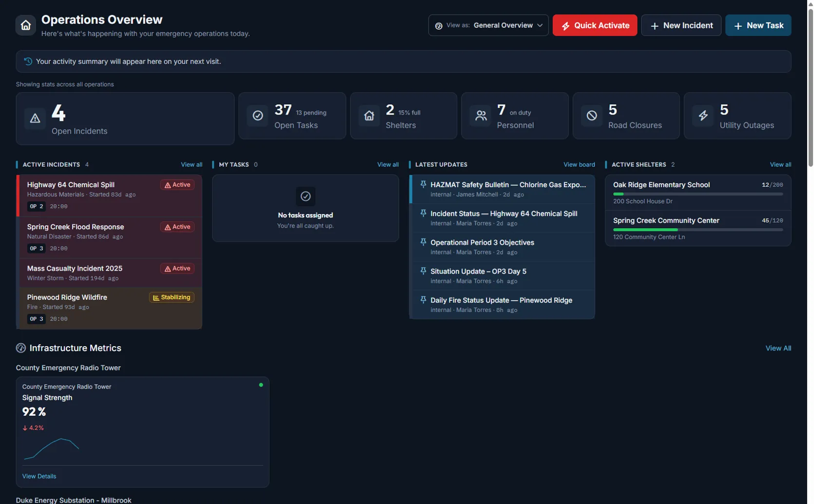The image size is (814, 504).
Task: Click the pin icon beside Operational Period 3 Objectives
Action: (423, 242)
